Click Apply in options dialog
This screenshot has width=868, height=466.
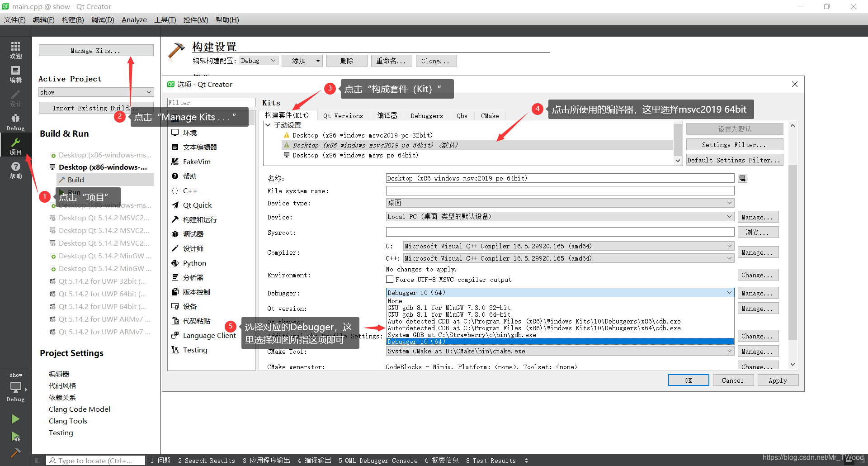coord(778,380)
